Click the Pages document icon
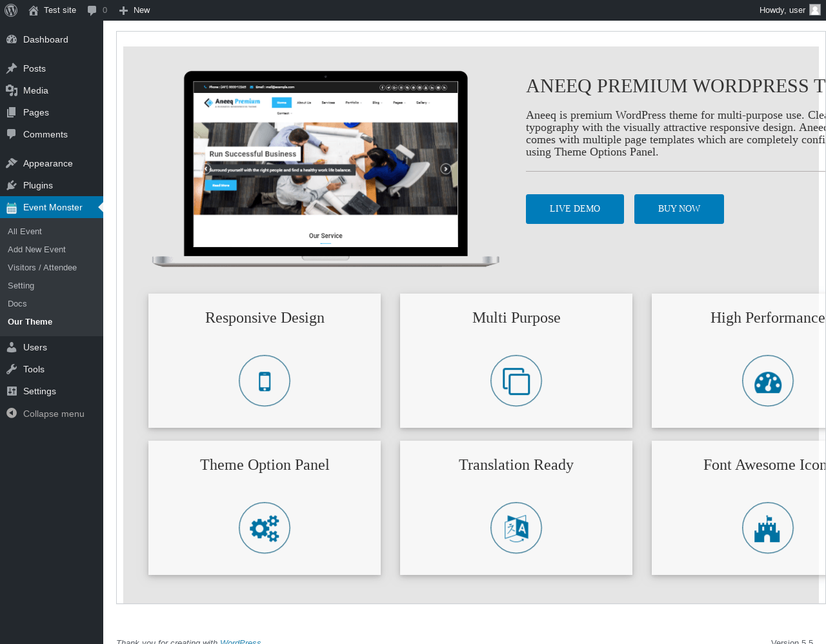The image size is (826, 644). pos(12,112)
